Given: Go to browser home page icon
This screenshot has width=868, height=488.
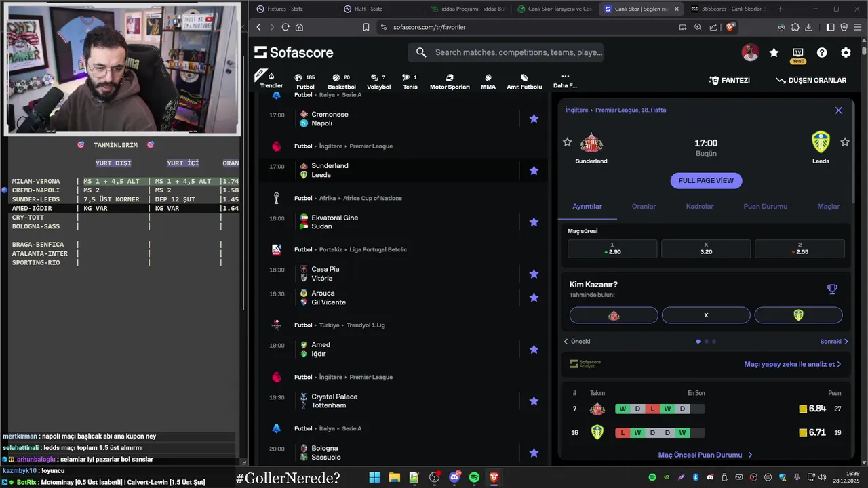Looking at the screenshot, I should pos(299,27).
